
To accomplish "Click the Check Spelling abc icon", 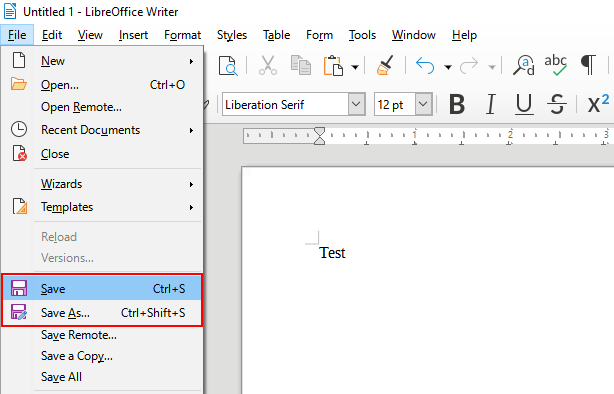I will [x=555, y=65].
